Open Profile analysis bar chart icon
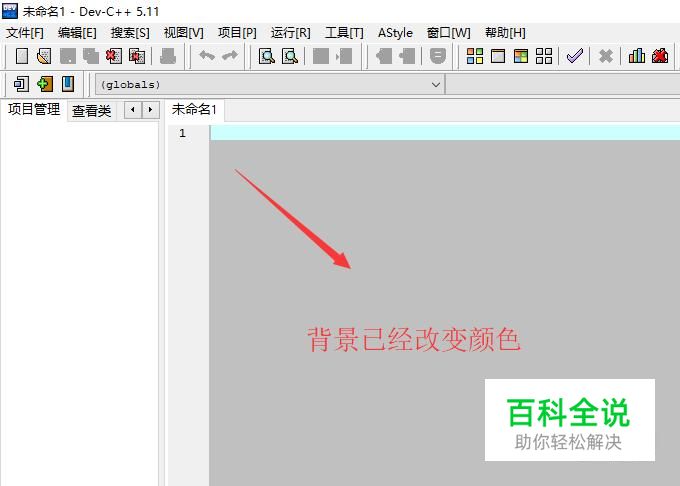 tap(637, 56)
